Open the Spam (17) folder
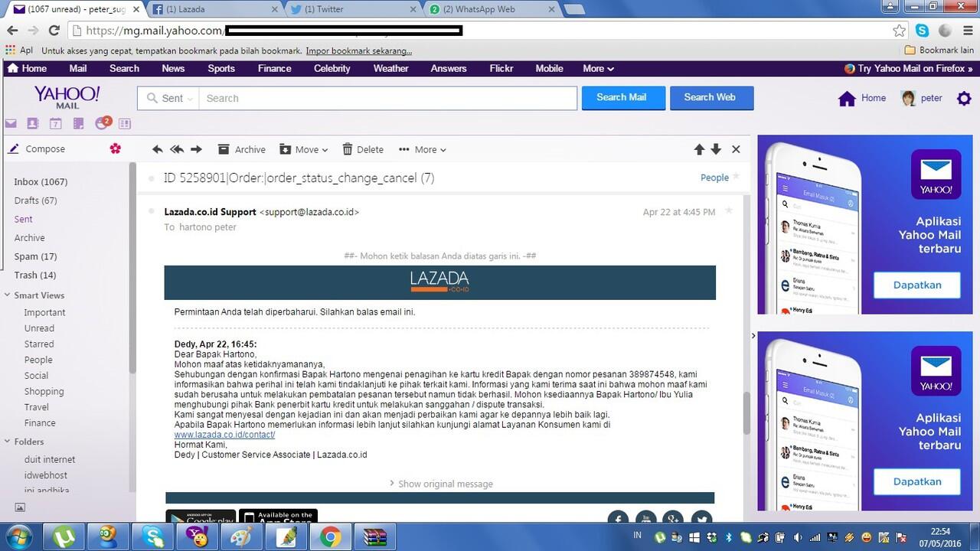 click(x=35, y=256)
